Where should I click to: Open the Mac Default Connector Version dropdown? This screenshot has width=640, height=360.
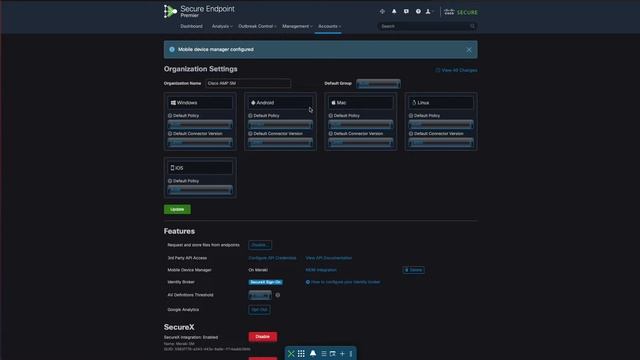pos(361,142)
